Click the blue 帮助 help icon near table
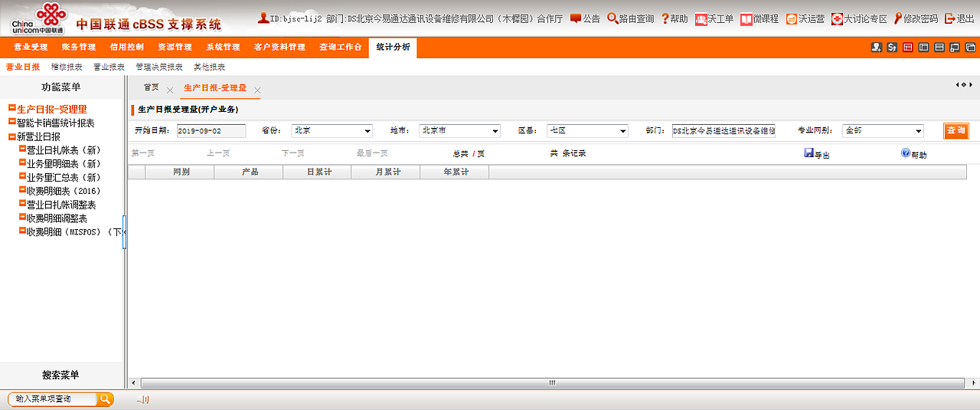The image size is (980, 410). [x=906, y=153]
